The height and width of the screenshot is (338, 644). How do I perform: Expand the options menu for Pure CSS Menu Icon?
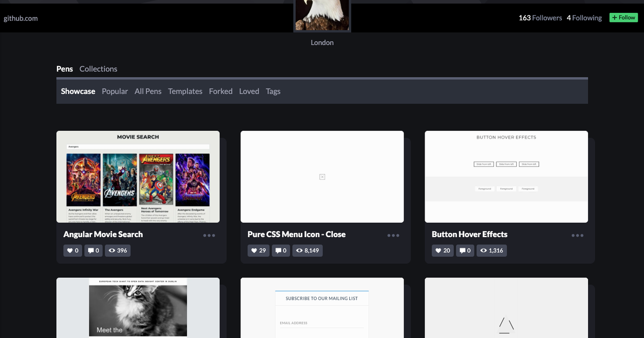pyautogui.click(x=393, y=236)
